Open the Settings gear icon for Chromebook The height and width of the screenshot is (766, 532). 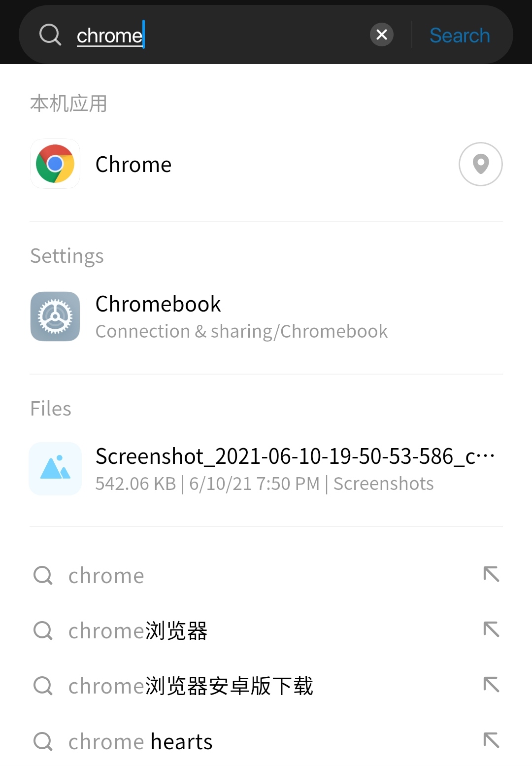click(55, 316)
